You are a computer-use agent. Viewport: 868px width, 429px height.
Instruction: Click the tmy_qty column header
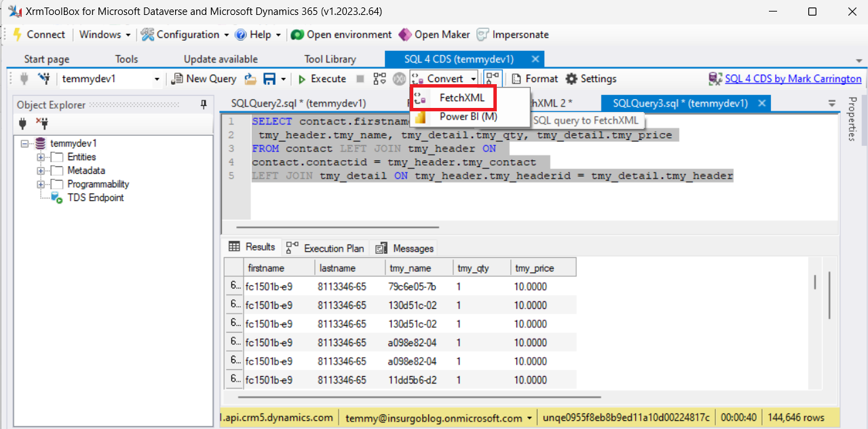tap(482, 268)
